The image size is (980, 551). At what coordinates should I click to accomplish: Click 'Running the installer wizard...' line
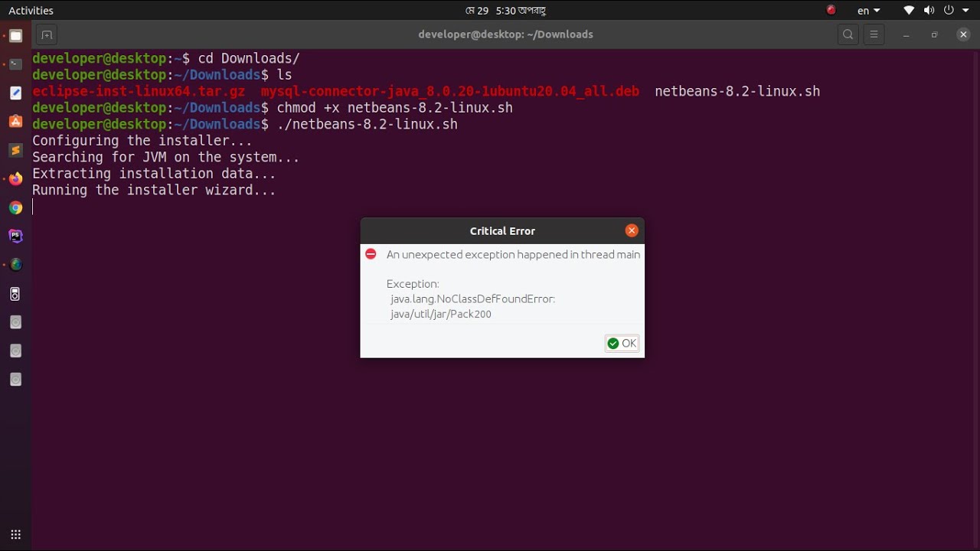tap(154, 190)
